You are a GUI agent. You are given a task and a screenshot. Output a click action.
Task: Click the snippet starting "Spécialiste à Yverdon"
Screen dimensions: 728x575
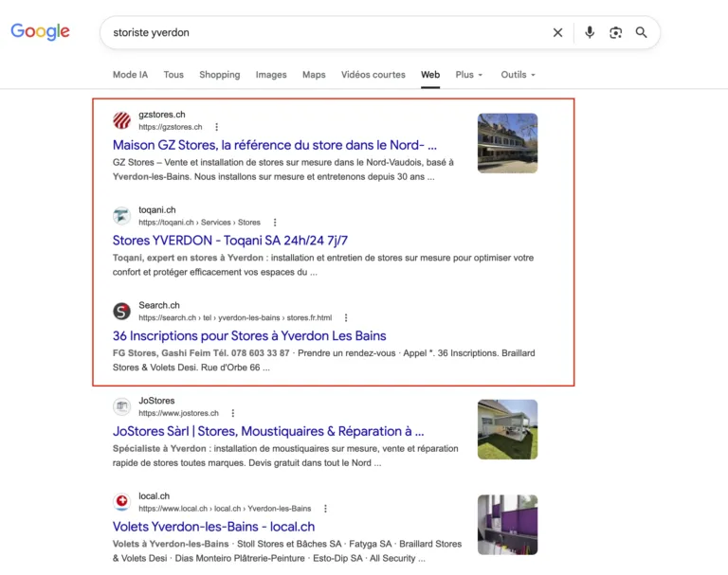285,456
